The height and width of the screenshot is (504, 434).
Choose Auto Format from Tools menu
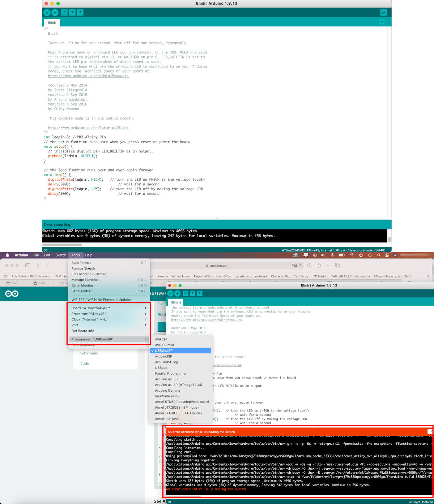click(109, 263)
